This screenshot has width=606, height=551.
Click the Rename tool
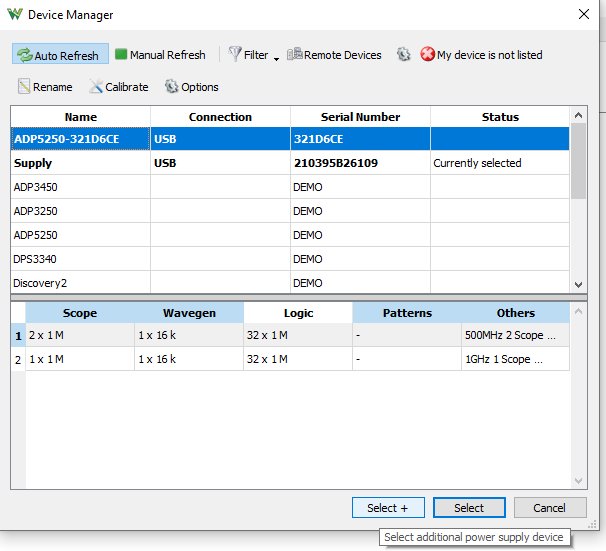[x=45, y=87]
